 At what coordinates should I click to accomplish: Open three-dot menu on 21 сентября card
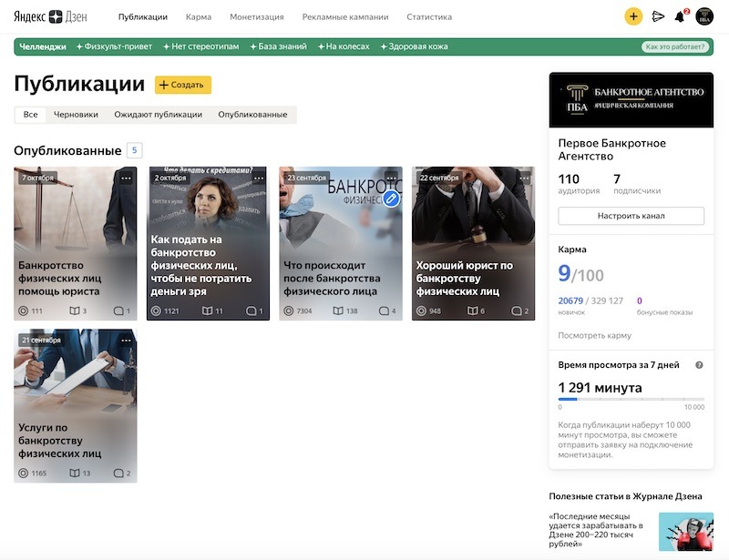click(x=126, y=341)
